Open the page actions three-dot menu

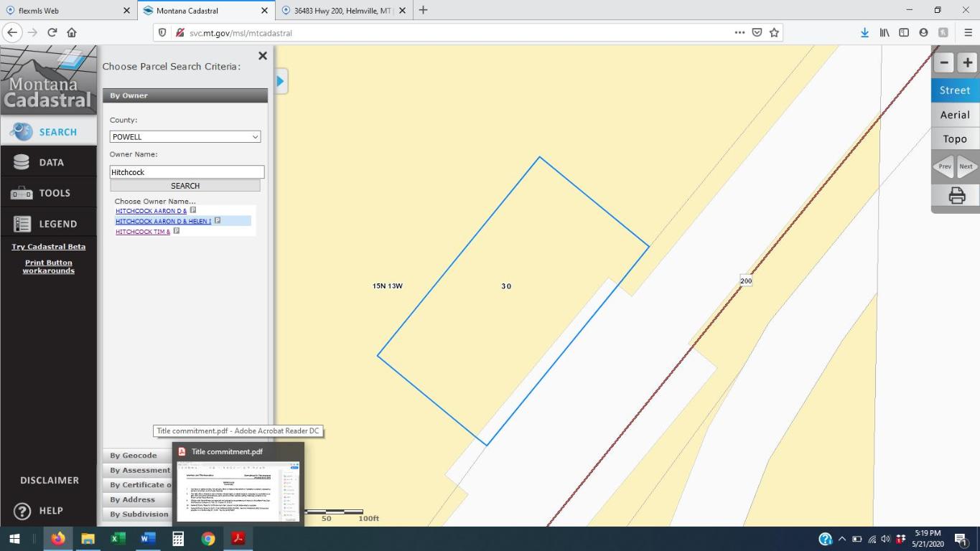[x=739, y=32]
